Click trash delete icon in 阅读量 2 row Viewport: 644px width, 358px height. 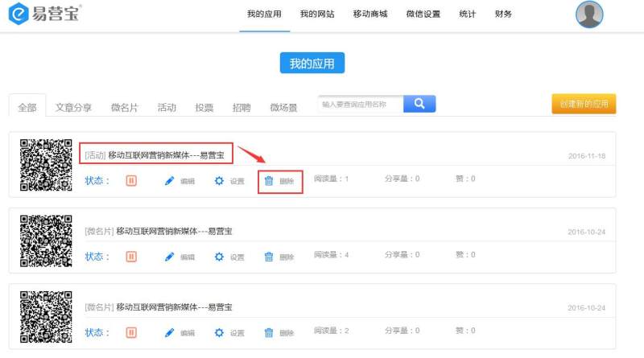click(x=269, y=332)
